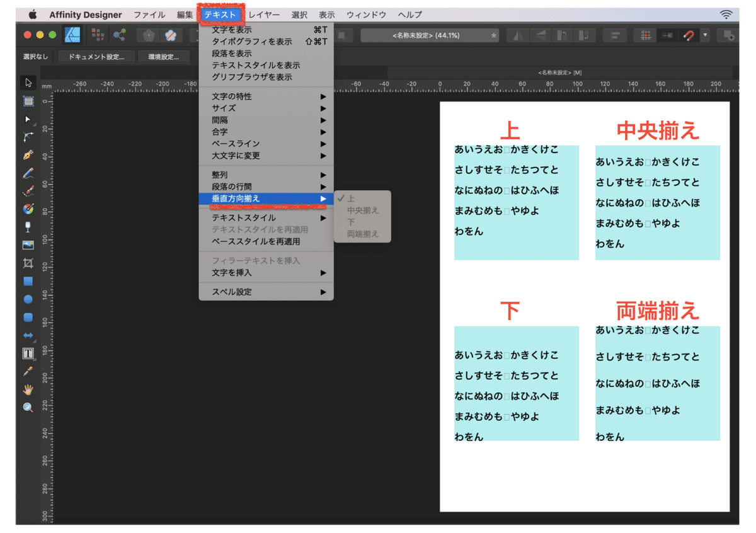Toggle force pixel alignment icon
Image resolution: width=756 pixels, height=533 pixels.
pyautogui.click(x=646, y=36)
